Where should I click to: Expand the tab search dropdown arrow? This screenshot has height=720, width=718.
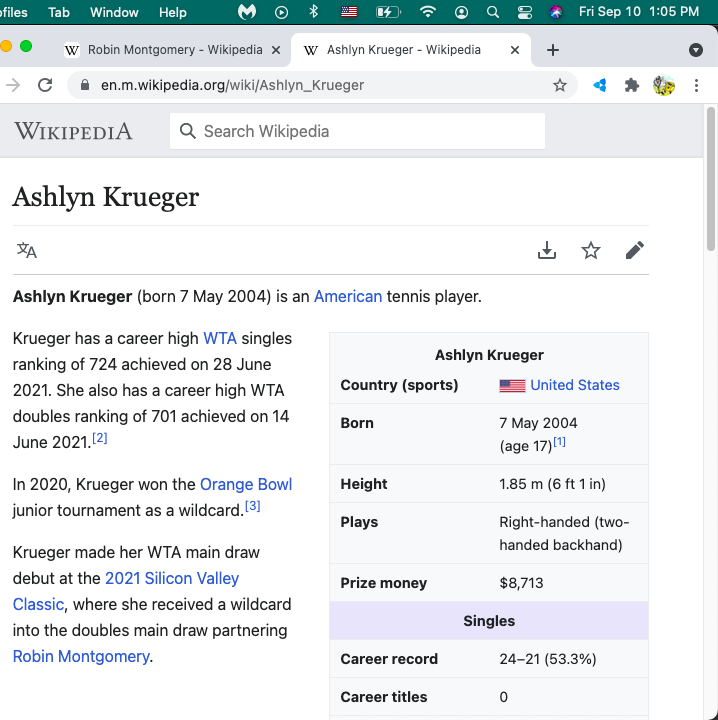click(696, 50)
